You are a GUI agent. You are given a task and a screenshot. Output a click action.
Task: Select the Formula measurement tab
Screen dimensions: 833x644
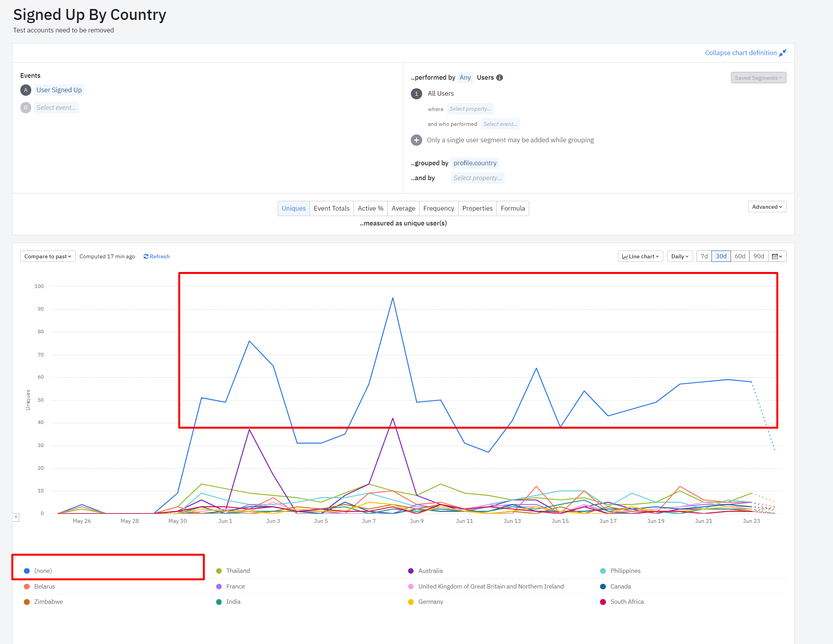pyautogui.click(x=512, y=208)
